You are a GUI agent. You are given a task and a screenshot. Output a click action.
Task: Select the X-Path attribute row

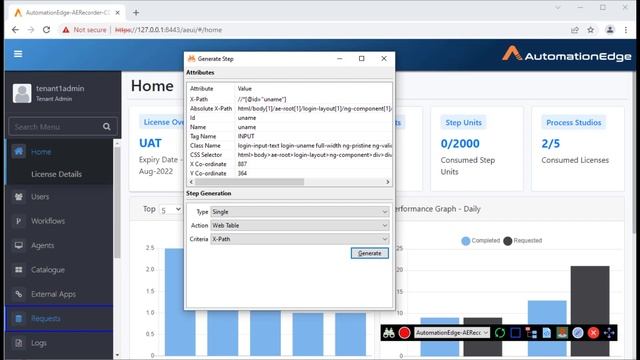tap(289, 99)
